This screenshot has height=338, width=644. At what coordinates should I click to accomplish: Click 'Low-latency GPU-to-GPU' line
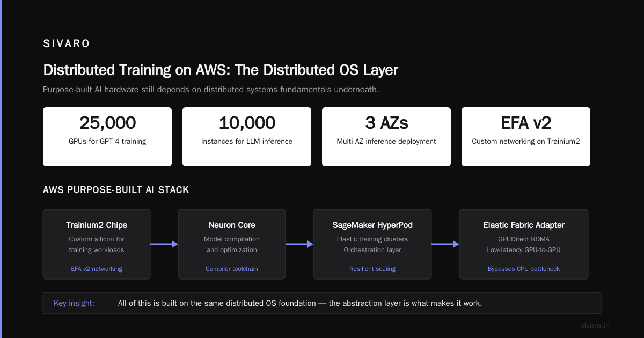(x=524, y=250)
